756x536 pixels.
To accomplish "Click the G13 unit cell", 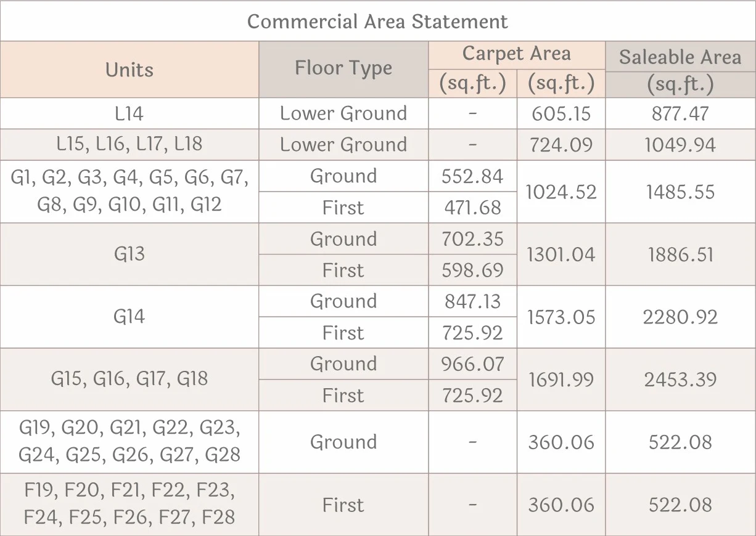I will 129,254.
